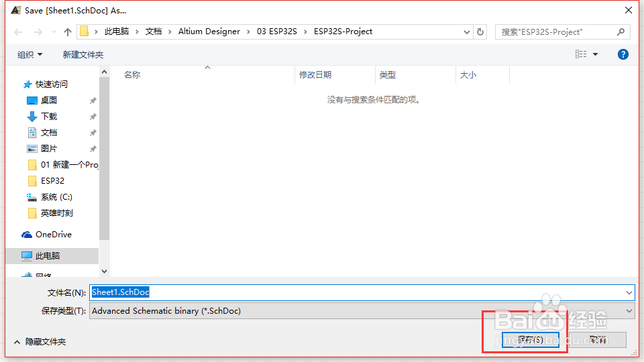Open the ESP32 folder in sidebar
The image size is (644, 362).
pos(52,180)
